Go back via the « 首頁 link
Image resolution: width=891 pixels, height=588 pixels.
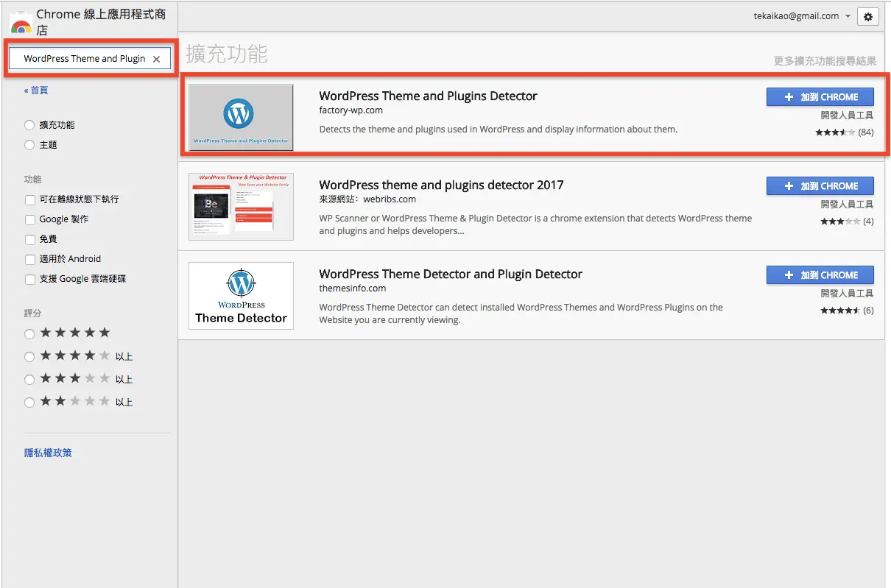point(36,90)
